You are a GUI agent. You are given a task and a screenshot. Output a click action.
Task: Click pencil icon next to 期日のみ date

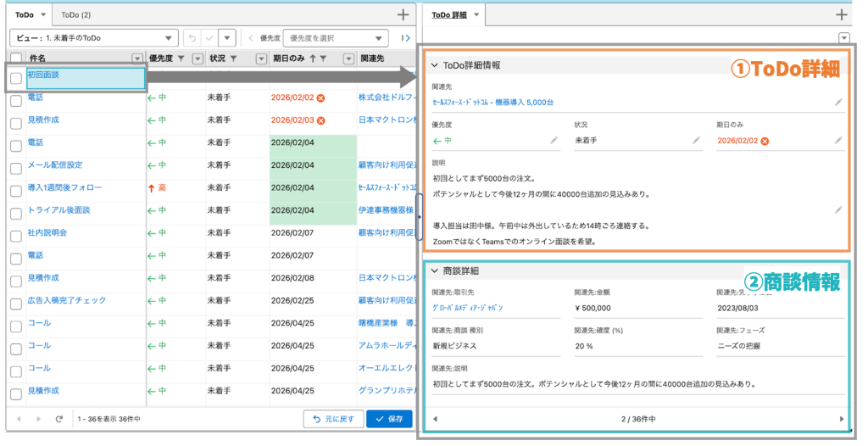point(838,141)
